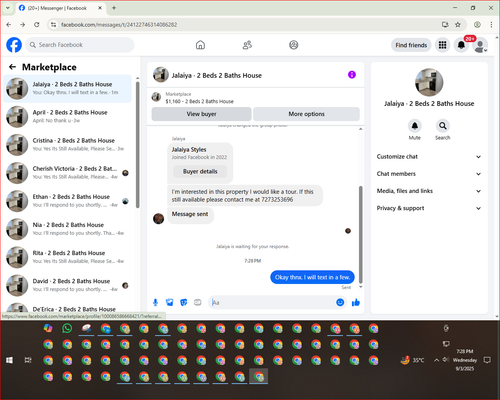500x400 pixels.
Task: Expand Media, files and links section
Action: coord(429,191)
